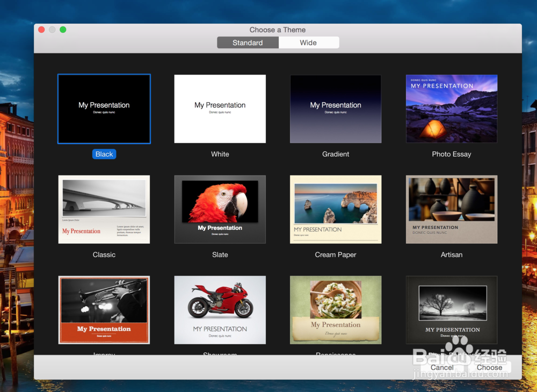The height and width of the screenshot is (392, 537).
Task: Click the 'Artisan' theme label
Action: [452, 255]
